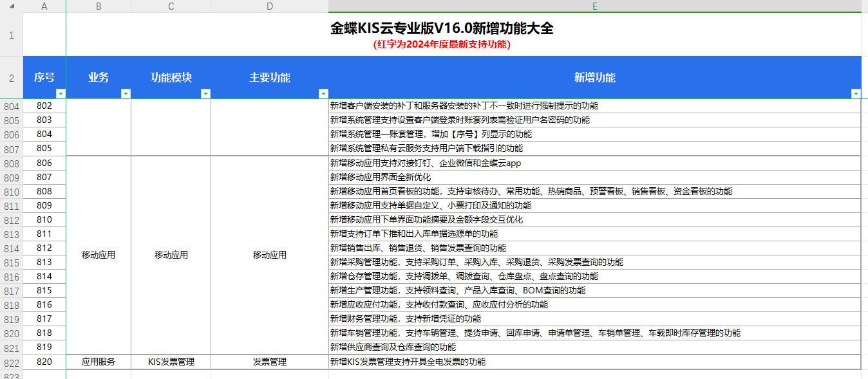Select the cell with sequence number 802
Viewport: 868px width, 379px height.
pos(44,106)
